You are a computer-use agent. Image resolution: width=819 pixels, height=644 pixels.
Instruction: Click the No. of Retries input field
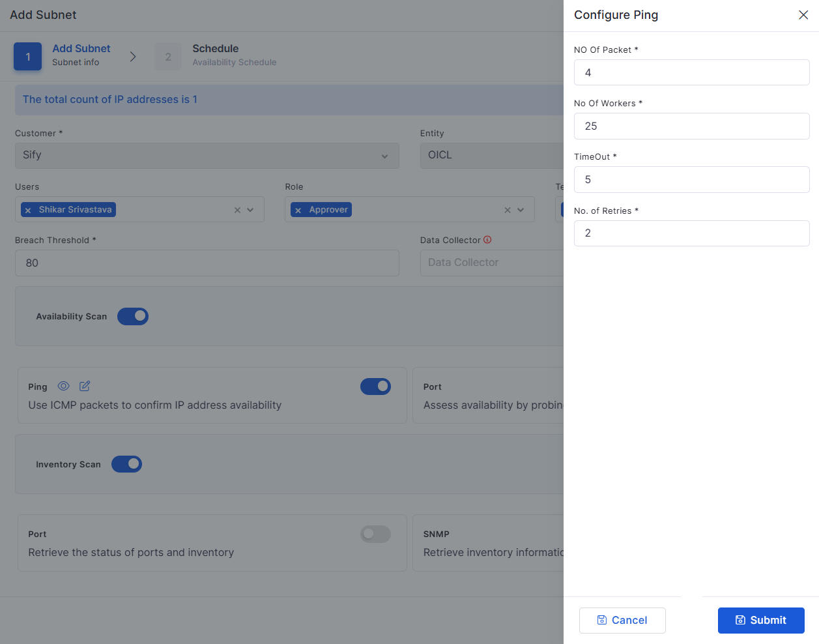pyautogui.click(x=691, y=233)
